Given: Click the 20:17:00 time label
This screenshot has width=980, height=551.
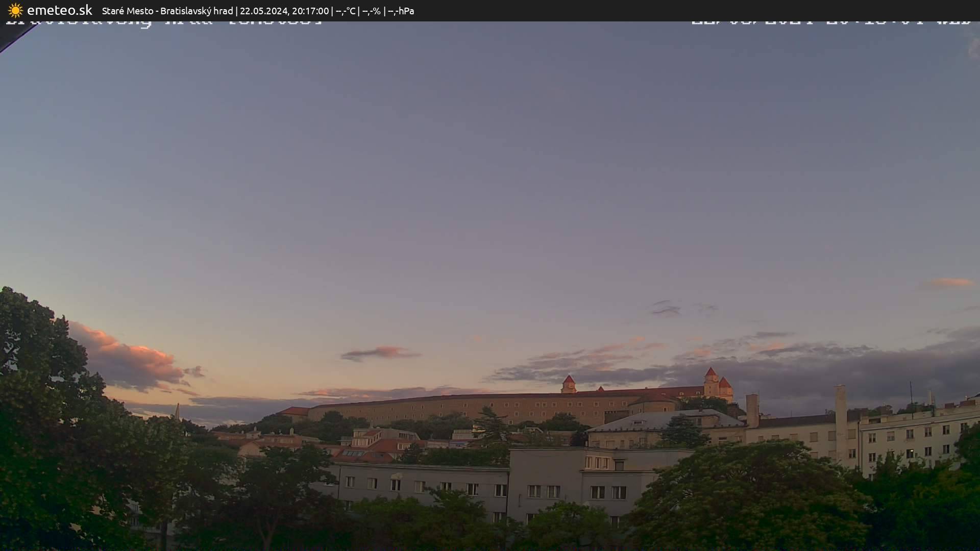Looking at the screenshot, I should tap(310, 11).
